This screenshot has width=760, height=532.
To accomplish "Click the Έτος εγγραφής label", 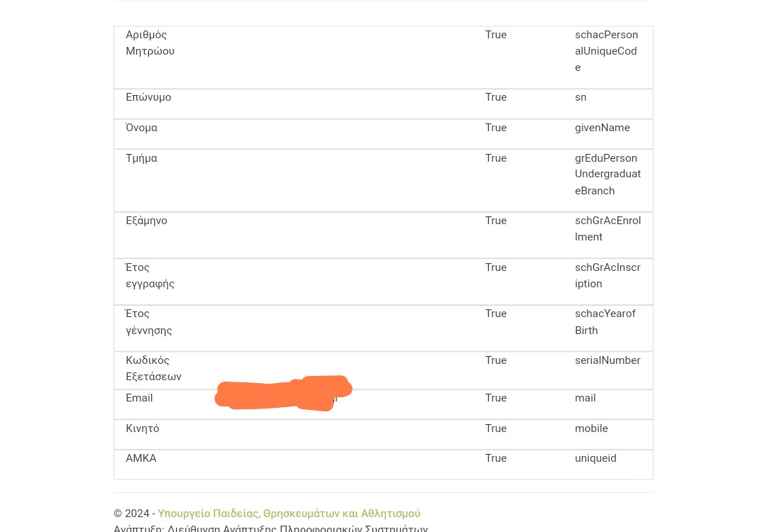I will (150, 275).
